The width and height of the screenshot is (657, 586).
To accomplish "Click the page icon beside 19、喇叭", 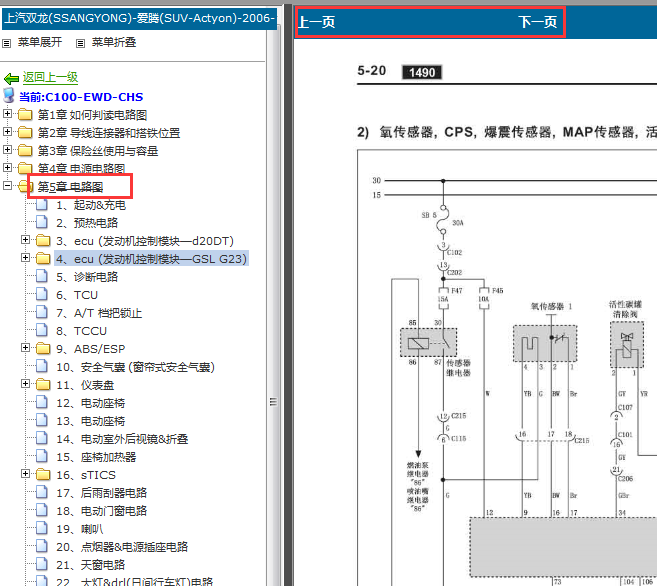I will click(x=42, y=529).
